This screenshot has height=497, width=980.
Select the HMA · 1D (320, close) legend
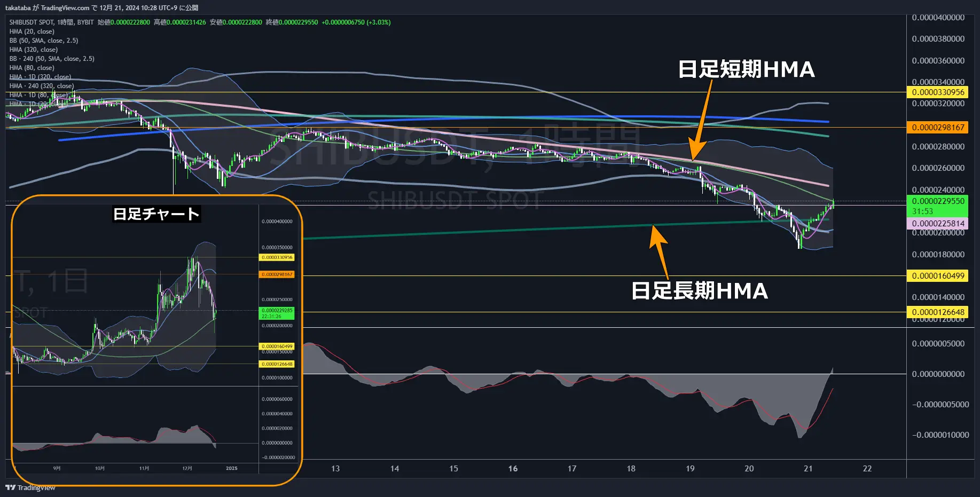[x=40, y=77]
